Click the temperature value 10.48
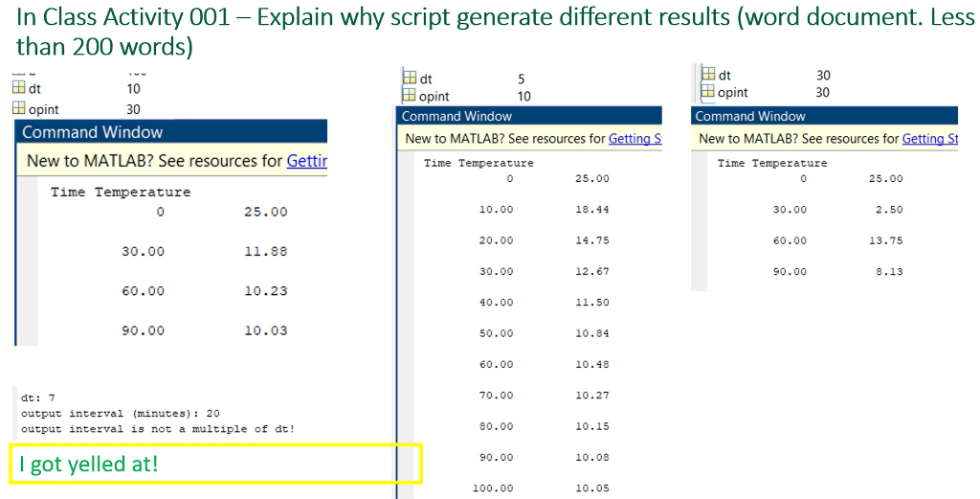The height and width of the screenshot is (499, 980). pyautogui.click(x=591, y=364)
